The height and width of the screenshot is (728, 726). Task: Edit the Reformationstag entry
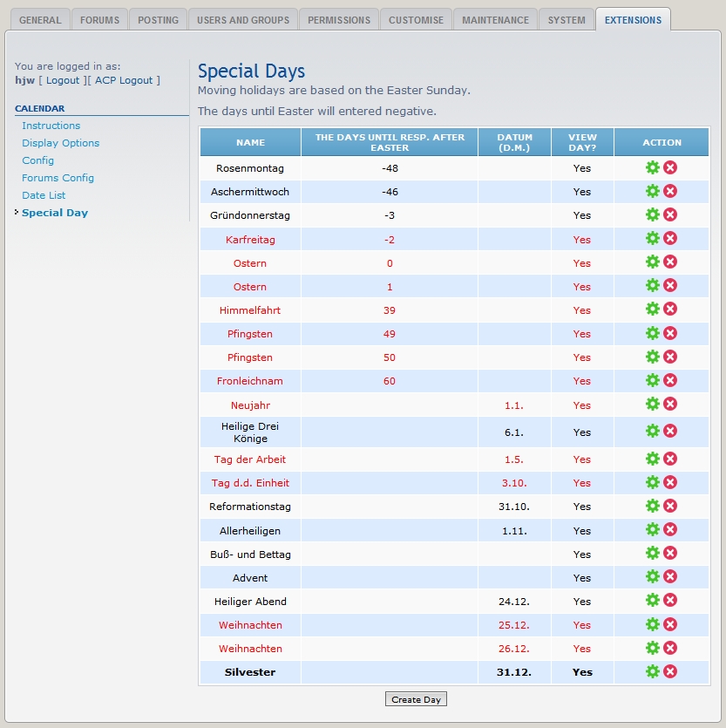click(652, 506)
